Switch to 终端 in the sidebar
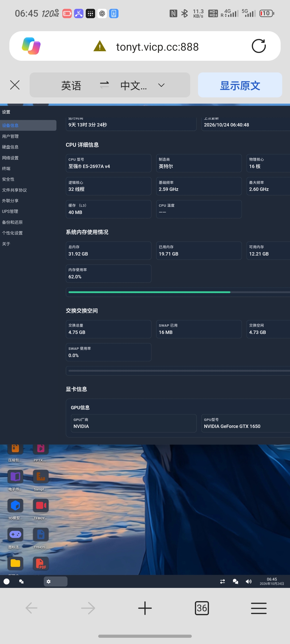The image size is (290, 644). (28, 169)
